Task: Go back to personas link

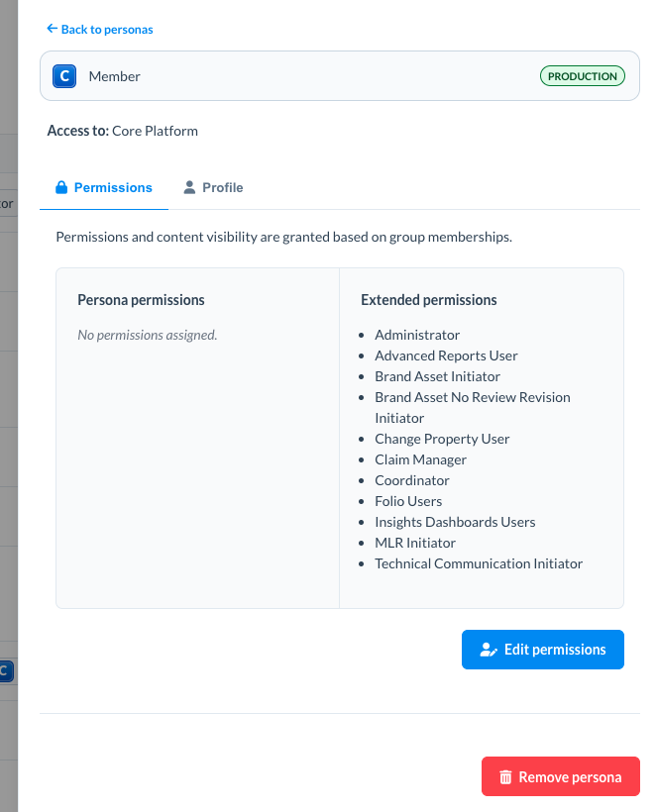Action: tap(106, 30)
